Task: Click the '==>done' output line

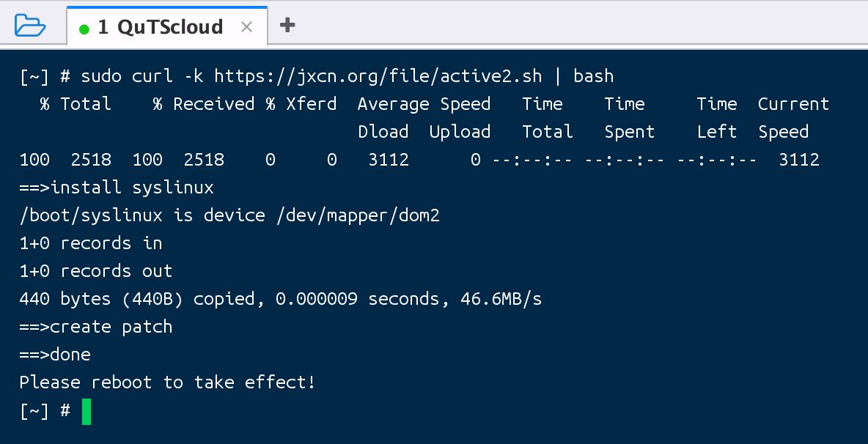Action: (x=55, y=355)
